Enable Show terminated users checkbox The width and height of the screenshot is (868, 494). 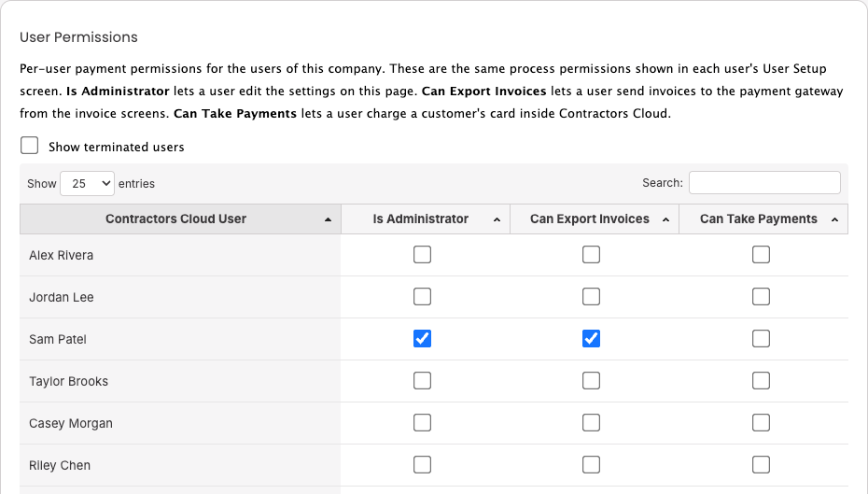(x=29, y=146)
